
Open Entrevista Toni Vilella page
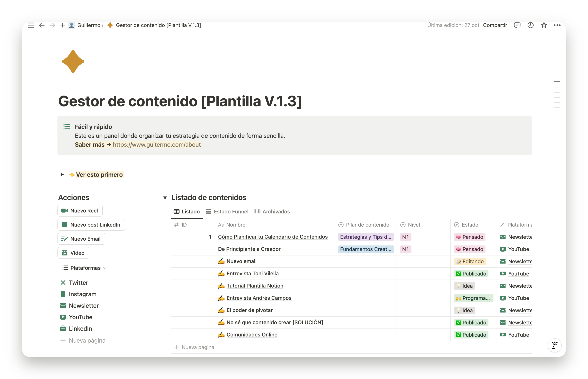pyautogui.click(x=252, y=273)
